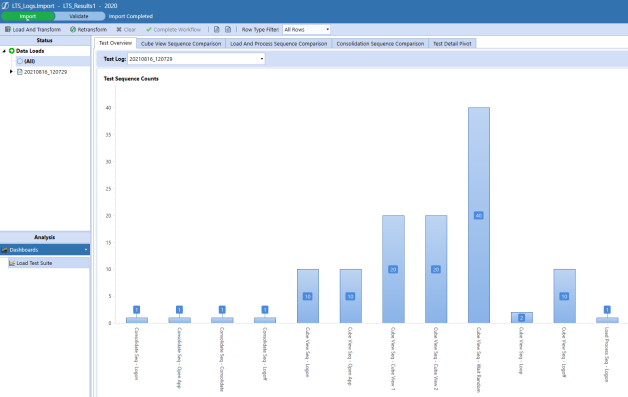The height and width of the screenshot is (397, 628).
Task: Open the Test Log combo box
Action: click(x=196, y=59)
